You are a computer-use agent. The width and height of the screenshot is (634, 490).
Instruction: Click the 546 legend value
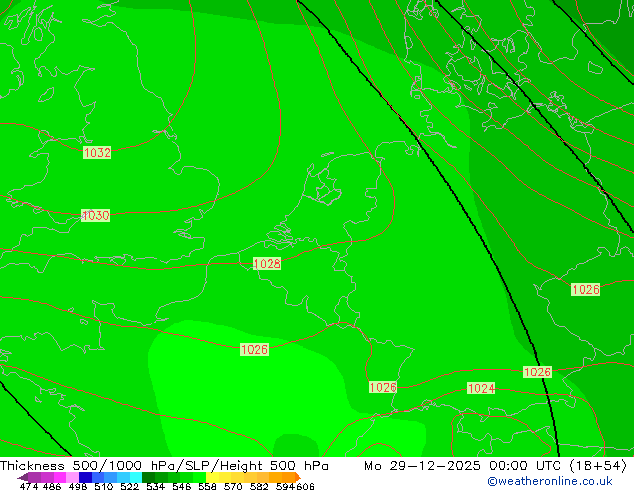[182, 486]
